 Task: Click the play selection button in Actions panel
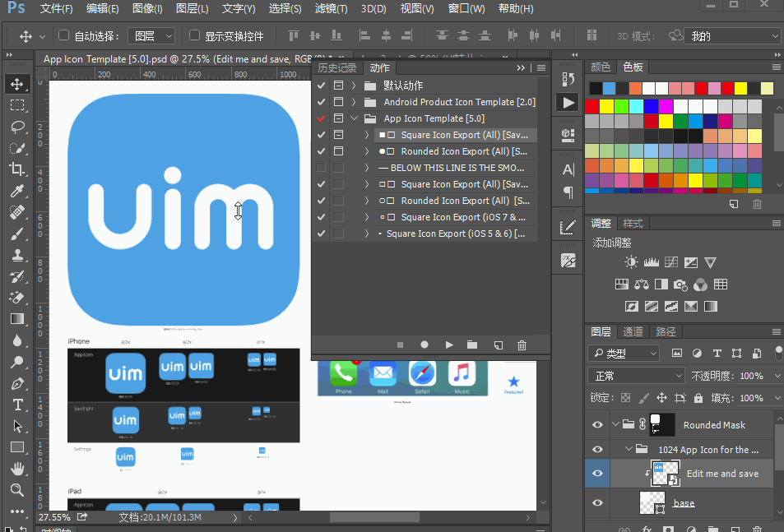(x=449, y=345)
